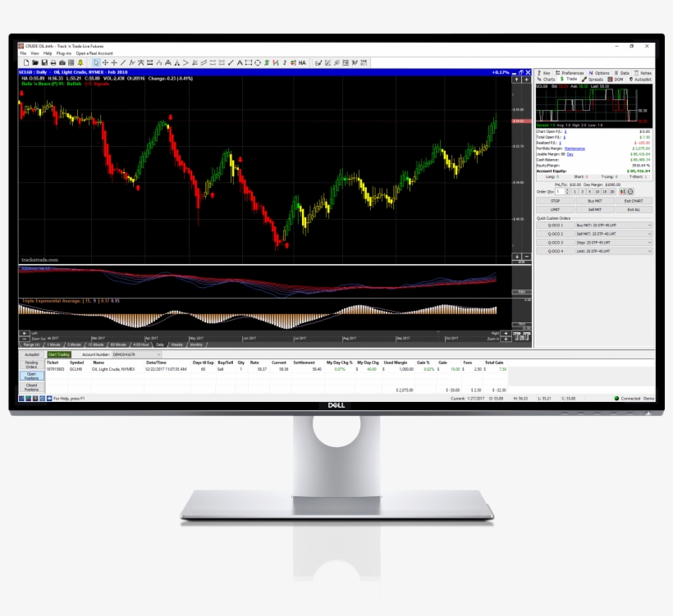Viewport: 673px width, 616px height.
Task: Open the Account Number dropdown
Action: pyautogui.click(x=159, y=354)
